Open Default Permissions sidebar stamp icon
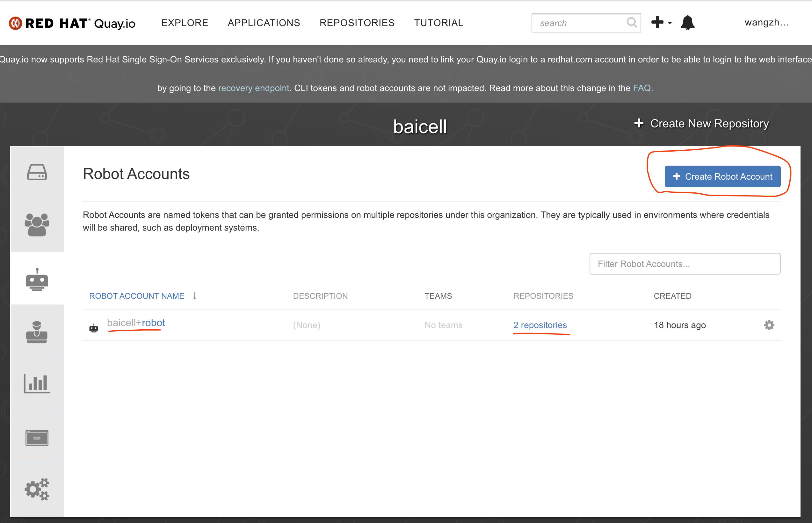The height and width of the screenshot is (523, 812). [x=37, y=332]
